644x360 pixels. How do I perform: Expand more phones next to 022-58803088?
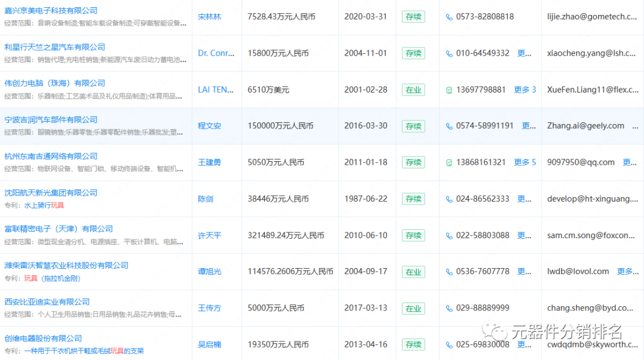pyautogui.click(x=524, y=235)
